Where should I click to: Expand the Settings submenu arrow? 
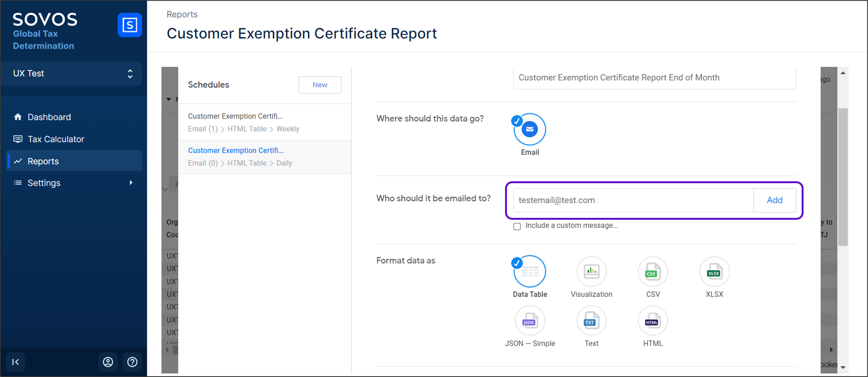click(x=131, y=183)
